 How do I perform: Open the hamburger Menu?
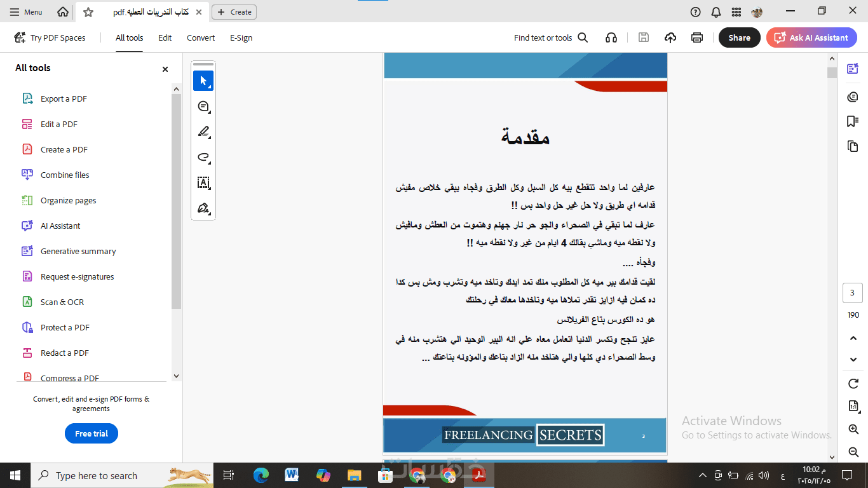pos(26,11)
